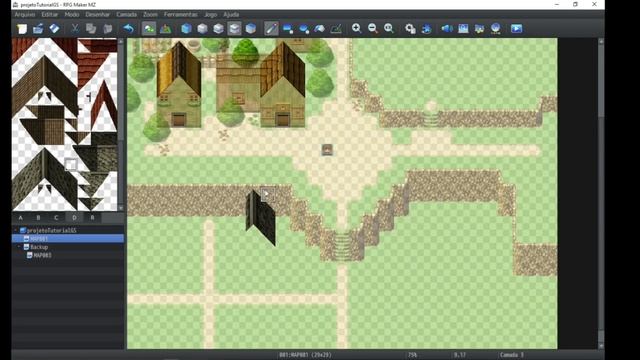This screenshot has width=640, height=360.
Task: Open the Resource Manager icon
Action: coord(496,29)
